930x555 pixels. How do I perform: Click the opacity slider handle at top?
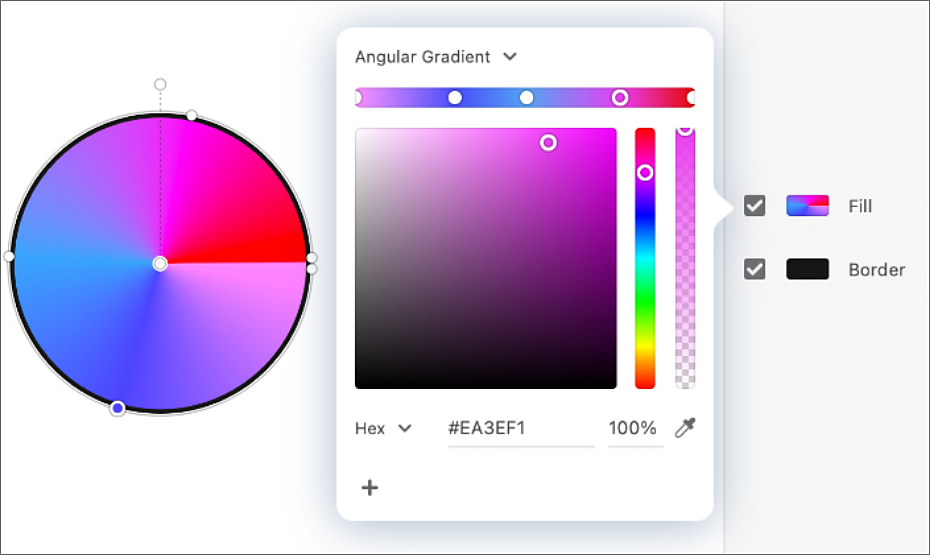click(x=685, y=130)
